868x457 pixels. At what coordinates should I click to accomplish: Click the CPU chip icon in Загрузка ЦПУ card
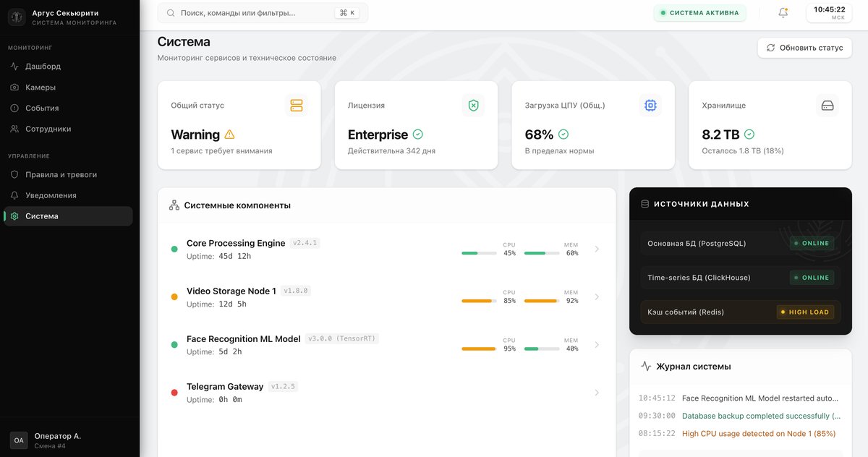pyautogui.click(x=650, y=106)
